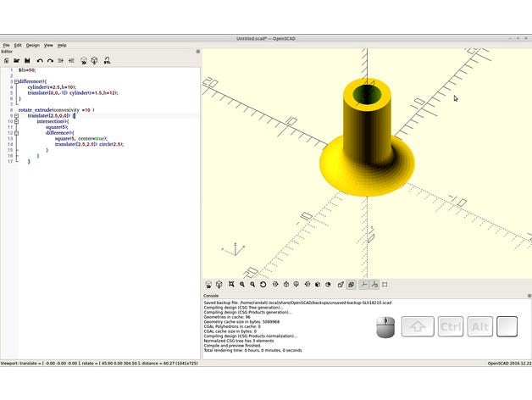Collapse the difference() block on line 3
The width and height of the screenshot is (532, 400).
16,82
